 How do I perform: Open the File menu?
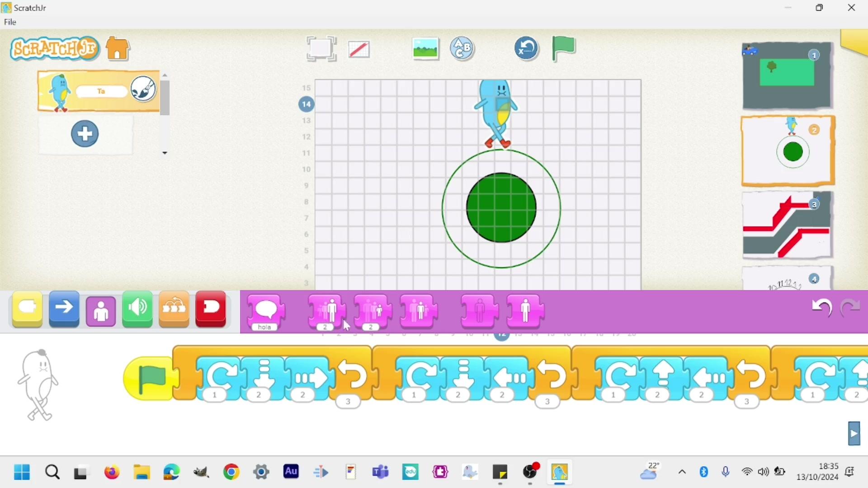[10, 22]
